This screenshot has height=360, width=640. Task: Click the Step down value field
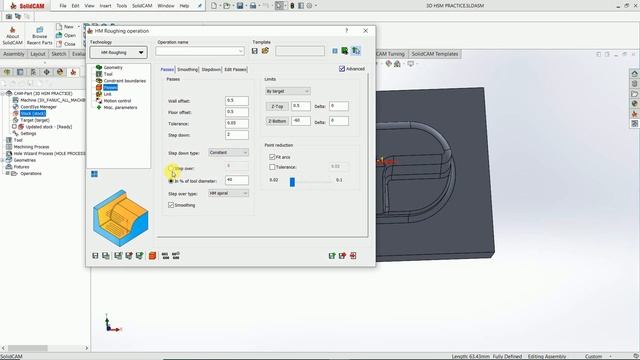pos(237,135)
